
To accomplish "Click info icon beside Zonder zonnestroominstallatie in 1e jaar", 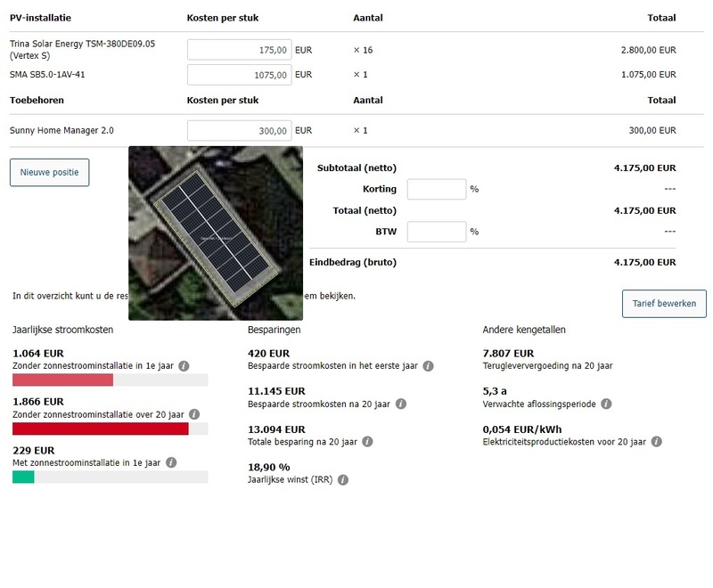I will (184, 366).
